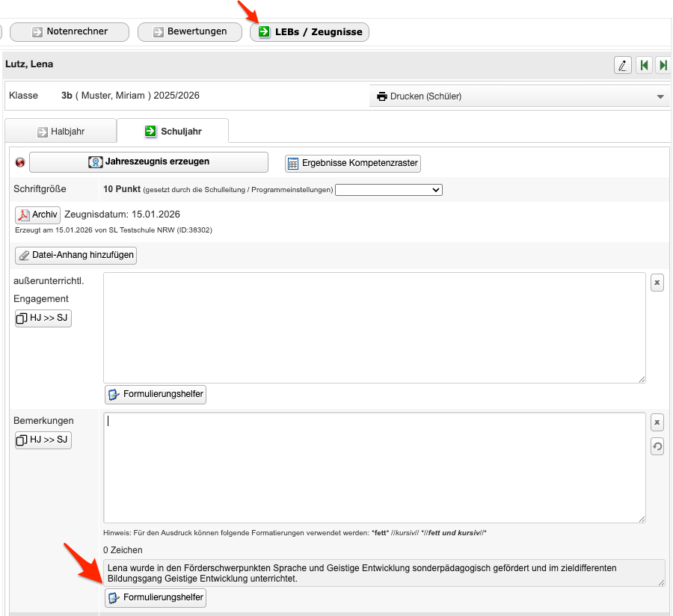The height and width of the screenshot is (616, 673).
Task: Click the pencil edit icon beside Lutz, Lena
Action: click(x=622, y=65)
